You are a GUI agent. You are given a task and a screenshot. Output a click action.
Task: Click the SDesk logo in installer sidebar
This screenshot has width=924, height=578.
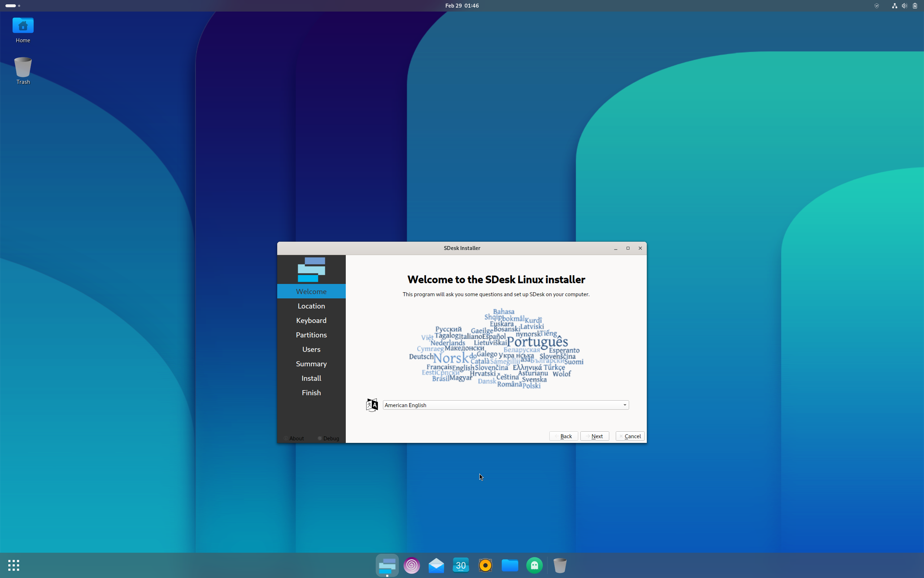(311, 269)
